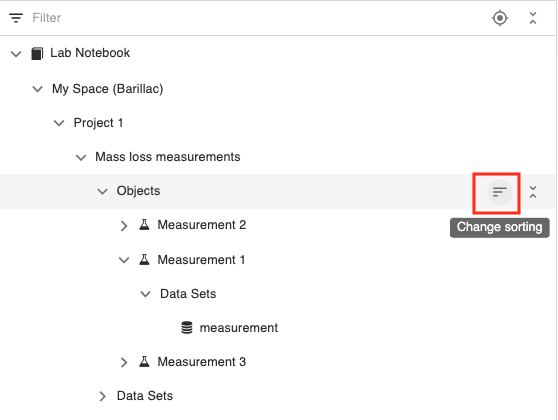Image resolution: width=558 pixels, height=420 pixels.
Task: Expand the bottom Data Sets folder
Action: click(102, 396)
